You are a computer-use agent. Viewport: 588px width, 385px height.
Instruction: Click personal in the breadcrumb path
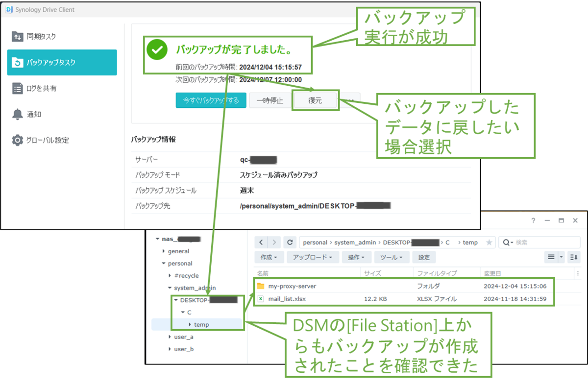(315, 242)
